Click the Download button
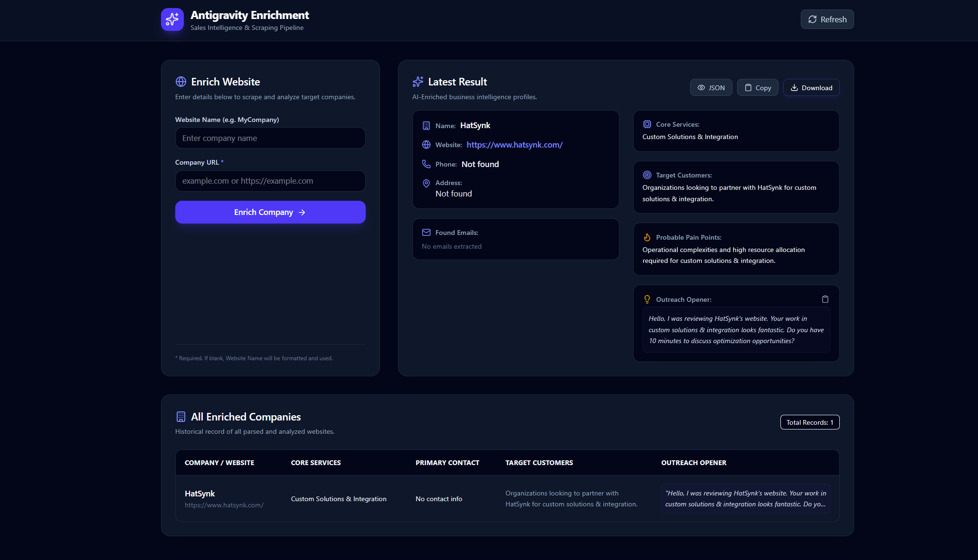This screenshot has width=978, height=560. (811, 88)
